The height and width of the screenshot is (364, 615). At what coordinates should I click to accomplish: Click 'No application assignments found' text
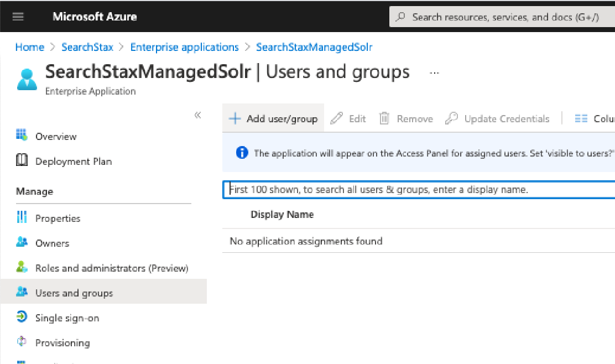306,241
